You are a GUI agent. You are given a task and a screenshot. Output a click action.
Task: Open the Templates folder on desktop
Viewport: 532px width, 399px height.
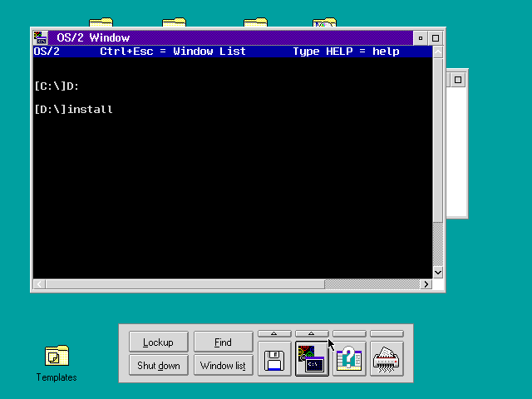[x=57, y=363]
